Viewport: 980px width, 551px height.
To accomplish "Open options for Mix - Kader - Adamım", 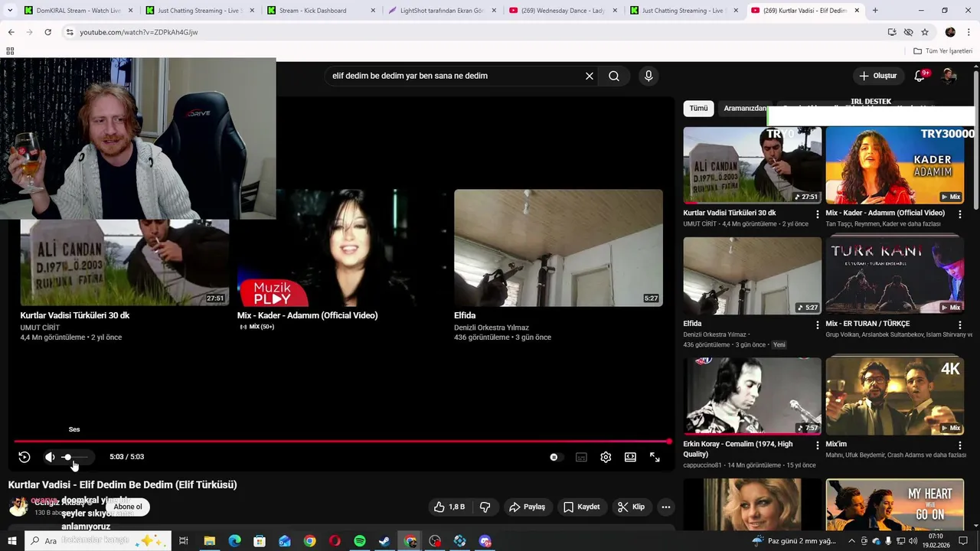I will point(960,214).
